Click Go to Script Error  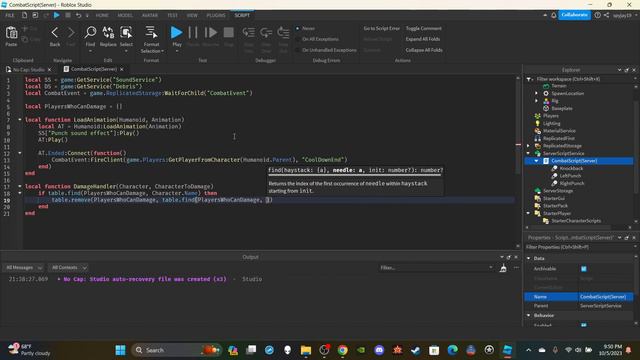point(382,29)
